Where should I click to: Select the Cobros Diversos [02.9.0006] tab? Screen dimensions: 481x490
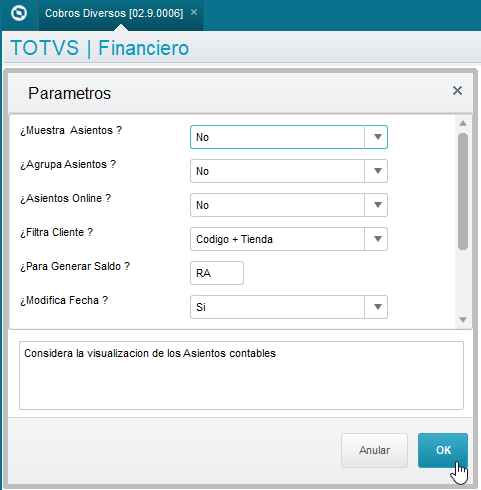(x=114, y=13)
